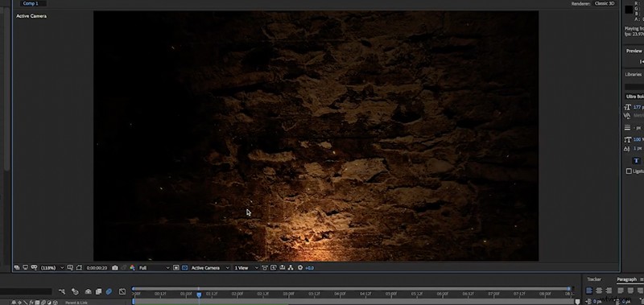The width and height of the screenshot is (644, 305).
Task: Toggle always preview this view
Action: pos(17,268)
